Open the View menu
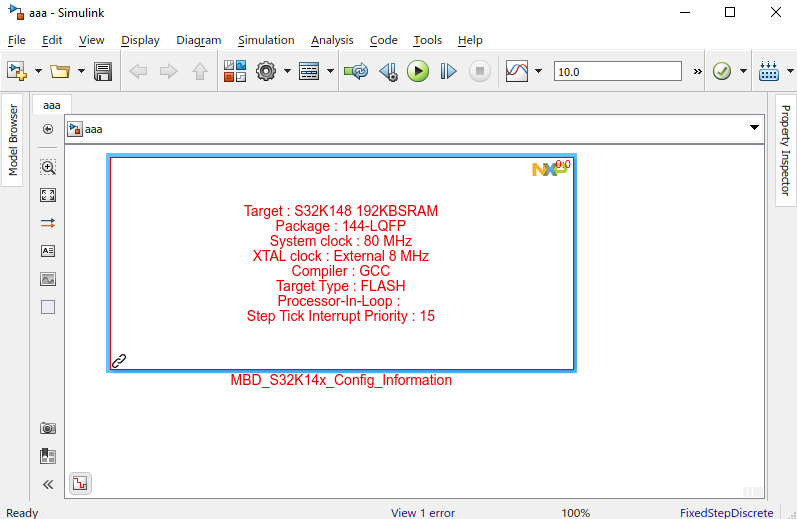Viewport: 797px width, 519px height. pos(91,40)
